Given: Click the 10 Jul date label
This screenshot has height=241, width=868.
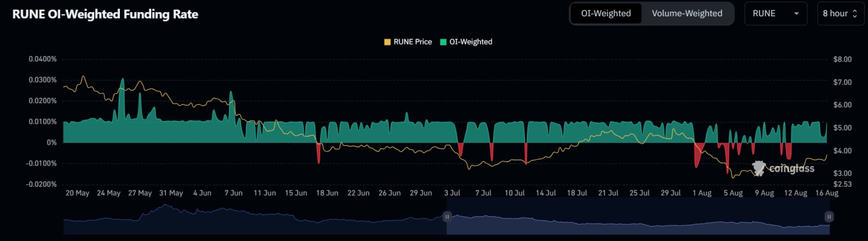Looking at the screenshot, I should (515, 193).
